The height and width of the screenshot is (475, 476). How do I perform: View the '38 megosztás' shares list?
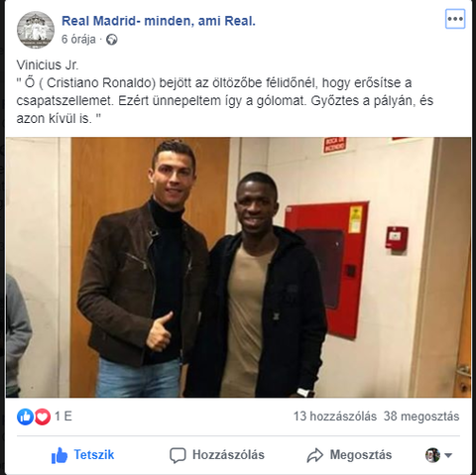coord(421,416)
